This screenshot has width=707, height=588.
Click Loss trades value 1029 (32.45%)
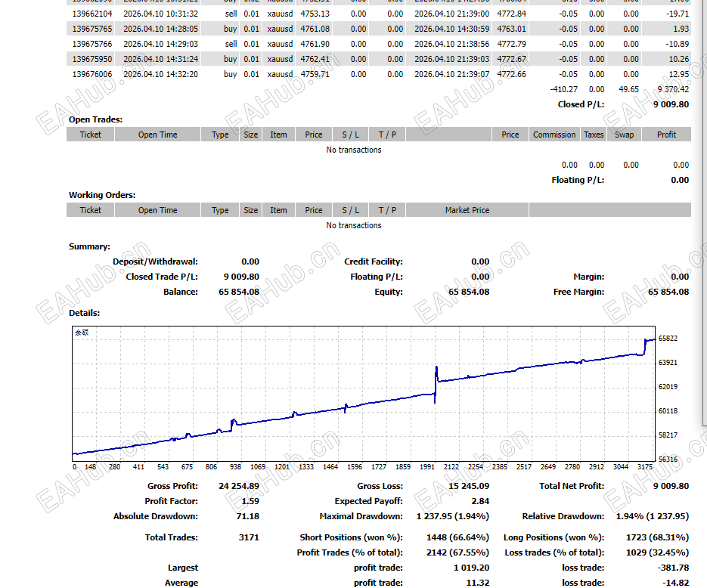[657, 552]
